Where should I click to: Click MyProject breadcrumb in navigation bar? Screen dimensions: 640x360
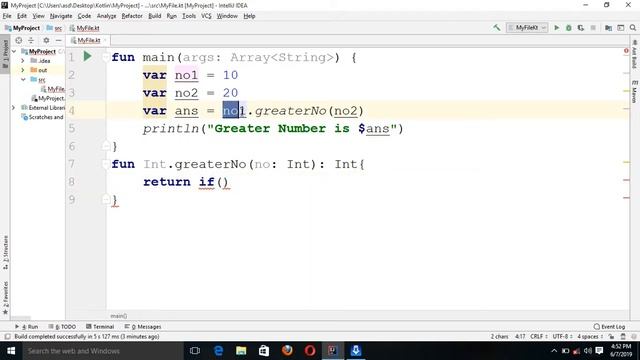pos(22,28)
